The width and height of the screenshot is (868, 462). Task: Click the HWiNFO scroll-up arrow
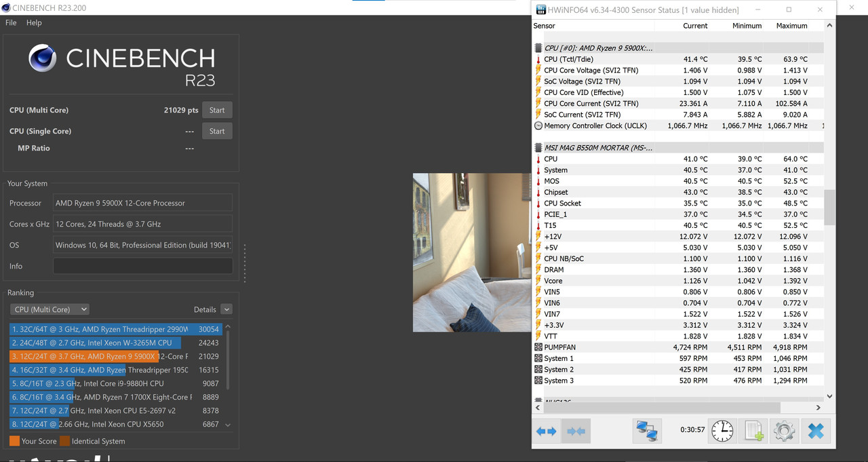point(829,26)
